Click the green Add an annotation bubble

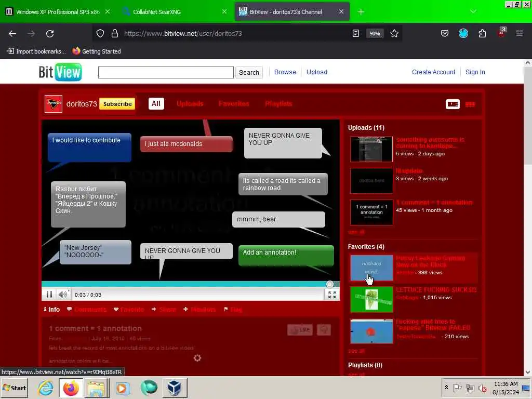click(x=286, y=255)
